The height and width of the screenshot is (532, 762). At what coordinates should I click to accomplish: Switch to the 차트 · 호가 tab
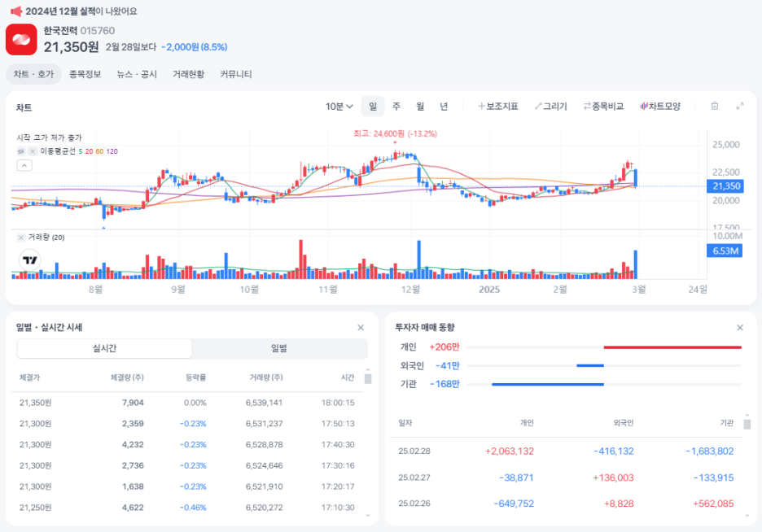(33, 74)
